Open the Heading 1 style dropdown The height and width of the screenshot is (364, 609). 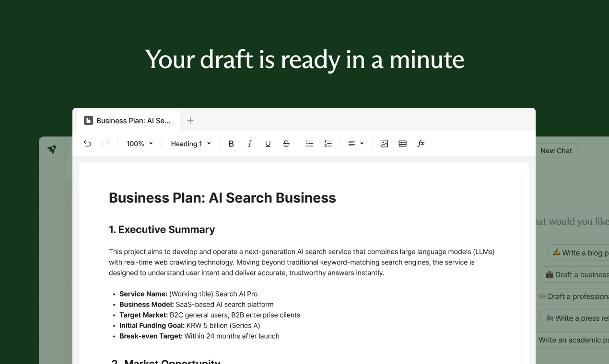(x=190, y=143)
